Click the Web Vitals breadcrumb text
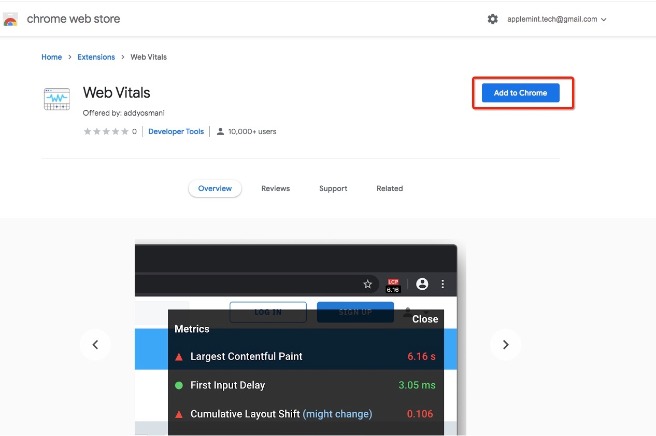This screenshot has height=436, width=656. (149, 57)
